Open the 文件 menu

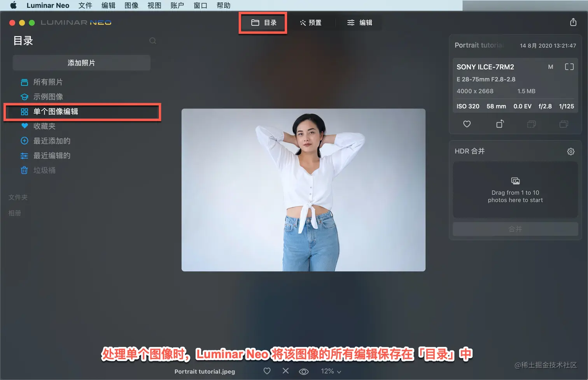(x=85, y=5)
